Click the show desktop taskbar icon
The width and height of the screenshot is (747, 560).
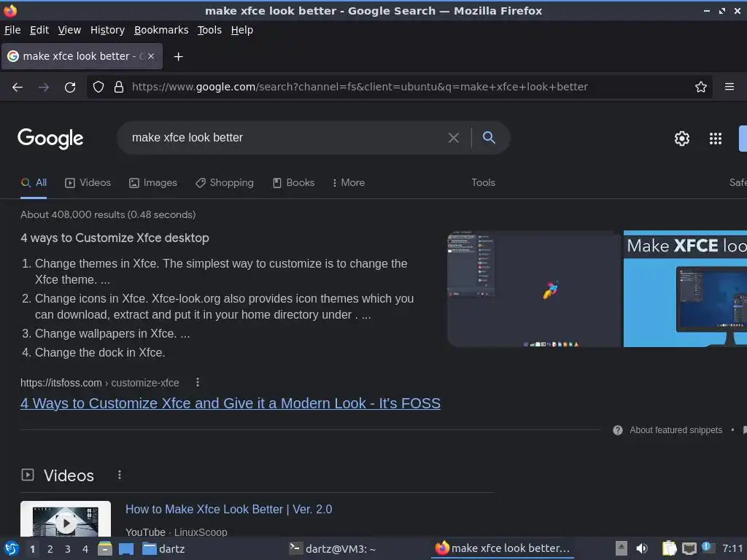126,548
